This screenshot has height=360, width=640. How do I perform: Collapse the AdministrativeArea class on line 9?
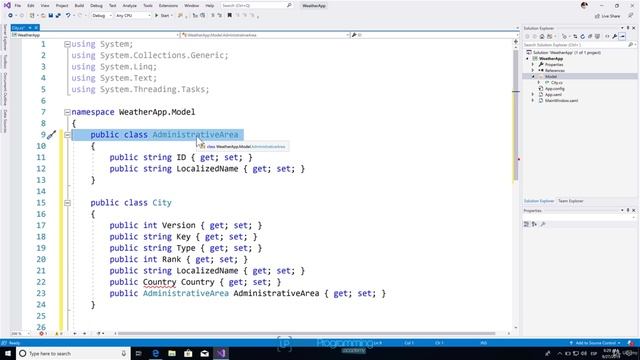[67, 135]
